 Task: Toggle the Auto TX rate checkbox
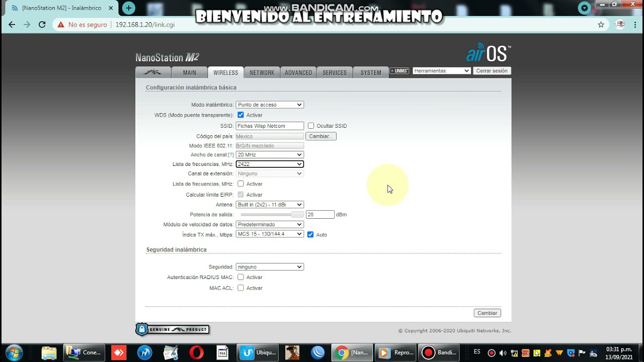click(310, 235)
